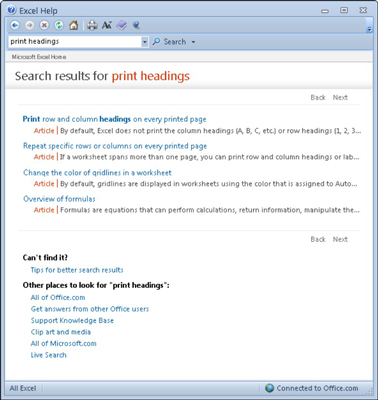Show the Table of Contents book icon
Image resolution: width=378 pixels, height=400 pixels.
pos(122,25)
